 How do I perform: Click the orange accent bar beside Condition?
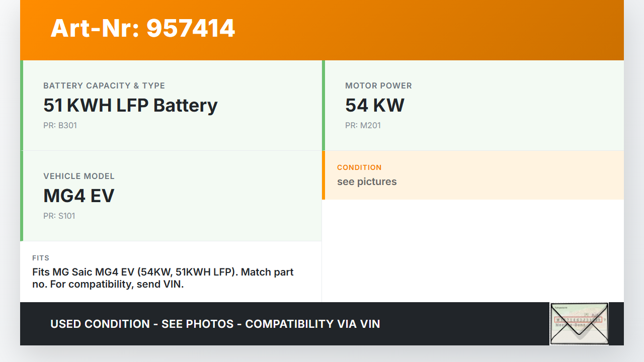(x=324, y=175)
